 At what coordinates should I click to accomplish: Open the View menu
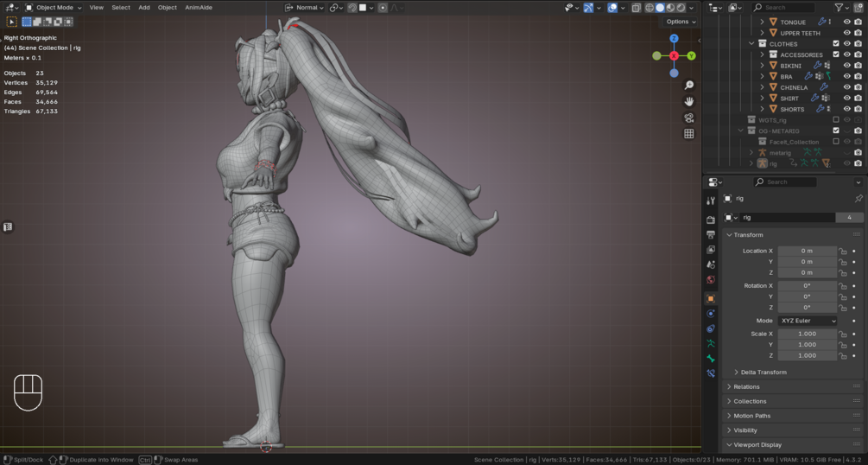point(97,8)
